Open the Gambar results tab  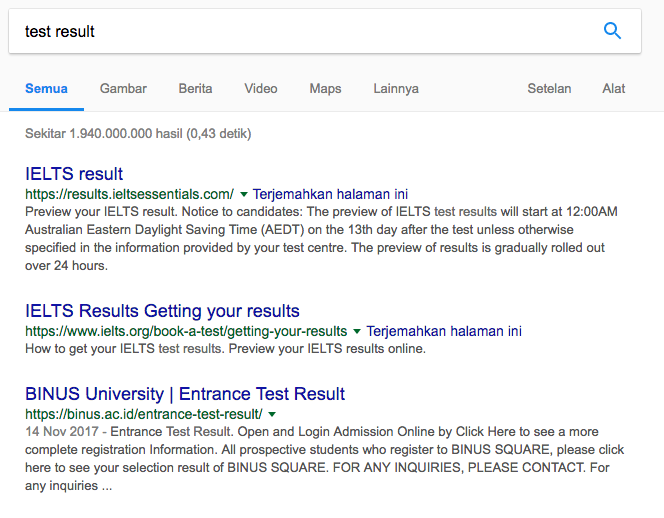(123, 89)
